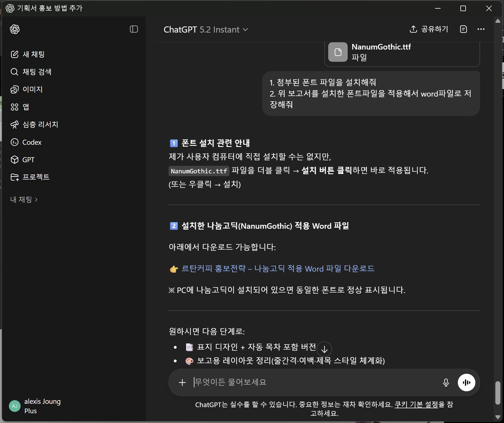Open 프로젝트 projects item

tap(30, 177)
